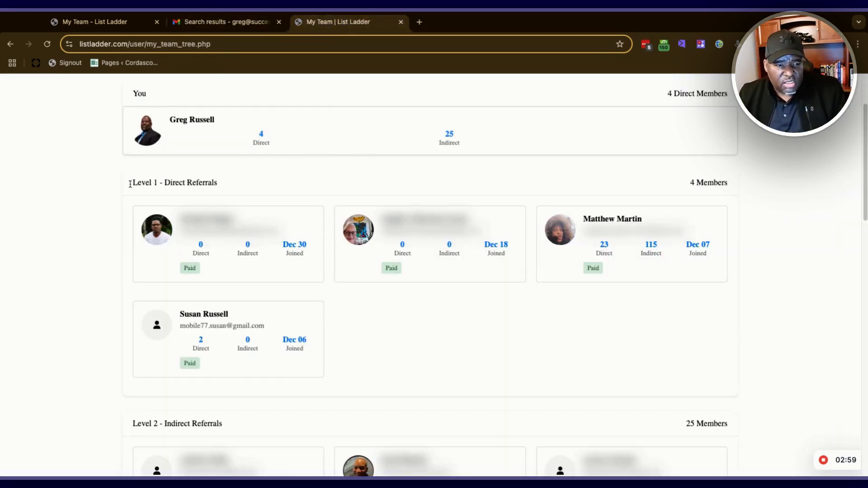The image size is (868, 488).
Task: Close the Gmail Search results tab
Action: [x=279, y=22]
